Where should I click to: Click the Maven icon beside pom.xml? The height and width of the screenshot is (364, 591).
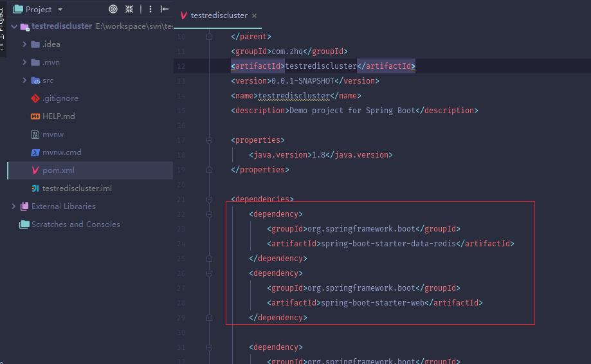click(x=35, y=170)
